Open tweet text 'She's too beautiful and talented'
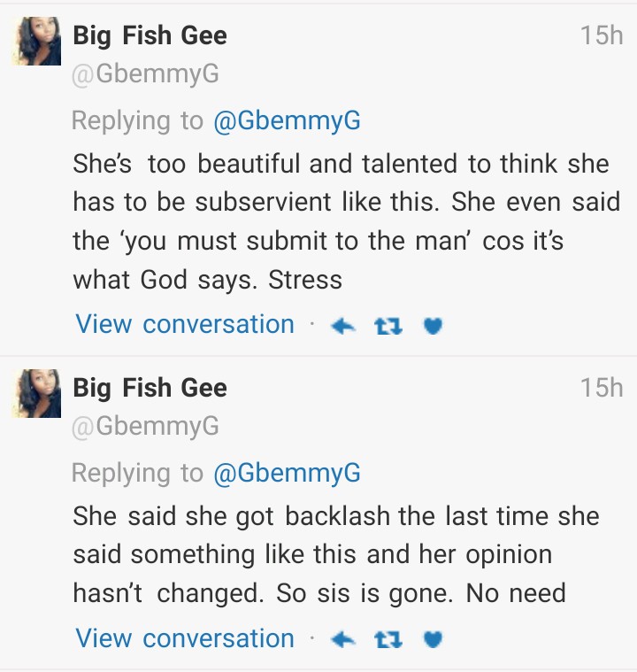The width and height of the screenshot is (637, 672). (341, 221)
